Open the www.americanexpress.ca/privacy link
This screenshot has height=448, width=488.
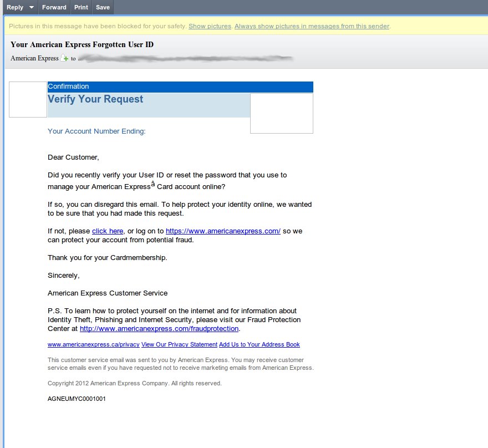pyautogui.click(x=93, y=344)
